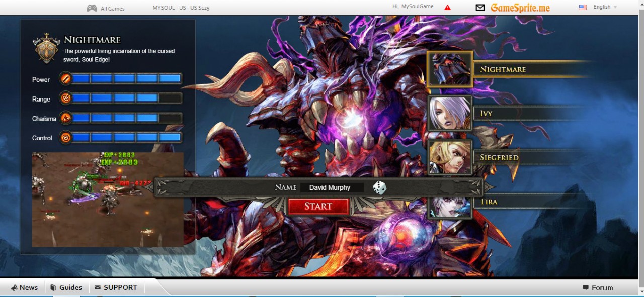Roll the dice for a random name
Image resolution: width=644 pixels, height=297 pixels.
[x=380, y=188]
